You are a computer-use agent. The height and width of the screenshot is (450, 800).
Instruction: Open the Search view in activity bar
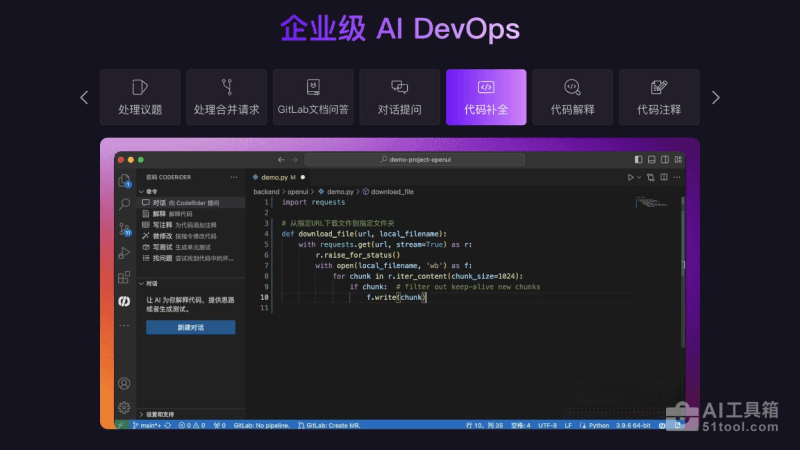(124, 204)
